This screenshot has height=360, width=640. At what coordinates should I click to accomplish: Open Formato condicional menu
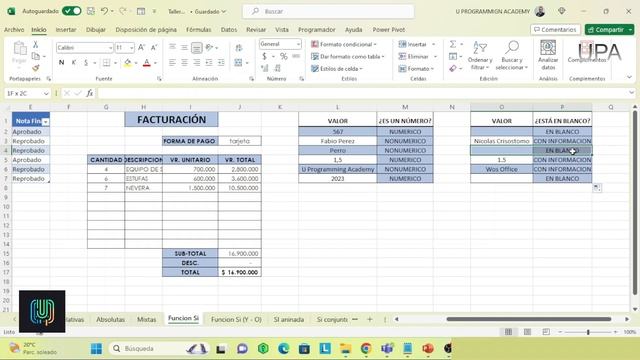click(x=344, y=44)
